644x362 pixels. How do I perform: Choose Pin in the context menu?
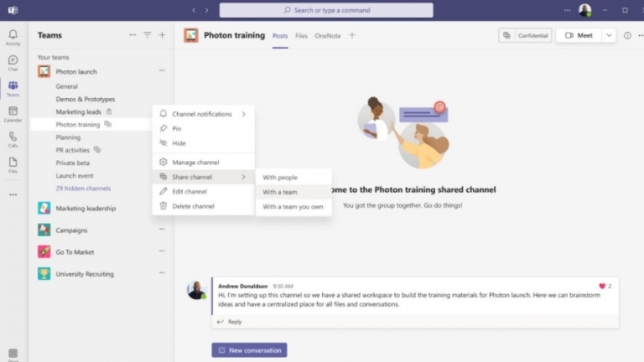[x=203, y=128]
